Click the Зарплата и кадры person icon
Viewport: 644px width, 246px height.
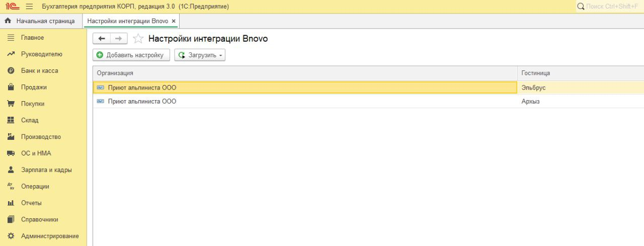[x=10, y=170]
